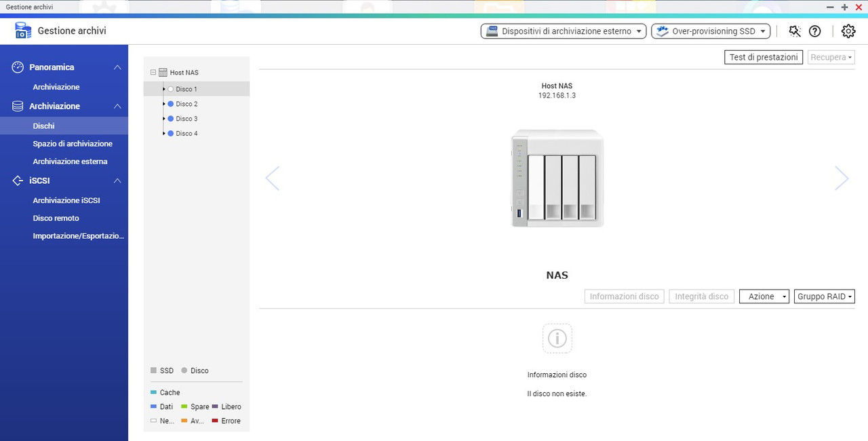The width and height of the screenshot is (868, 441).
Task: Open the Recupera dropdown
Action: (x=831, y=58)
